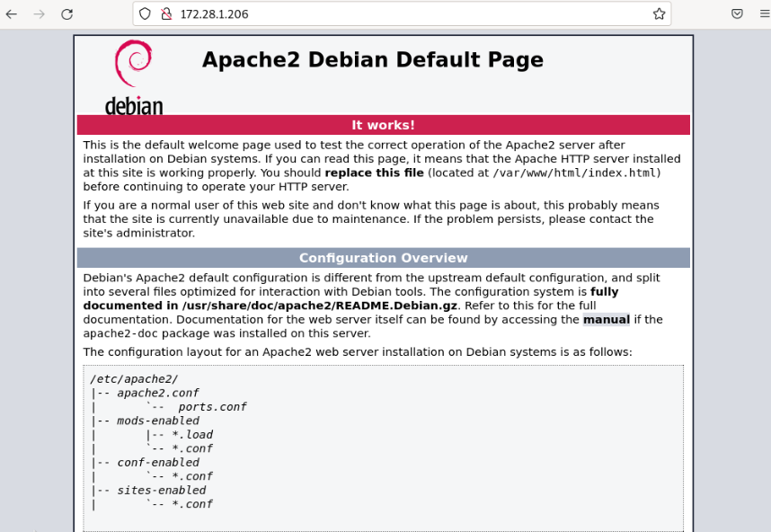Click the Apache2 Debian Default Page heading
Image resolution: width=771 pixels, height=532 pixels.
373,59
